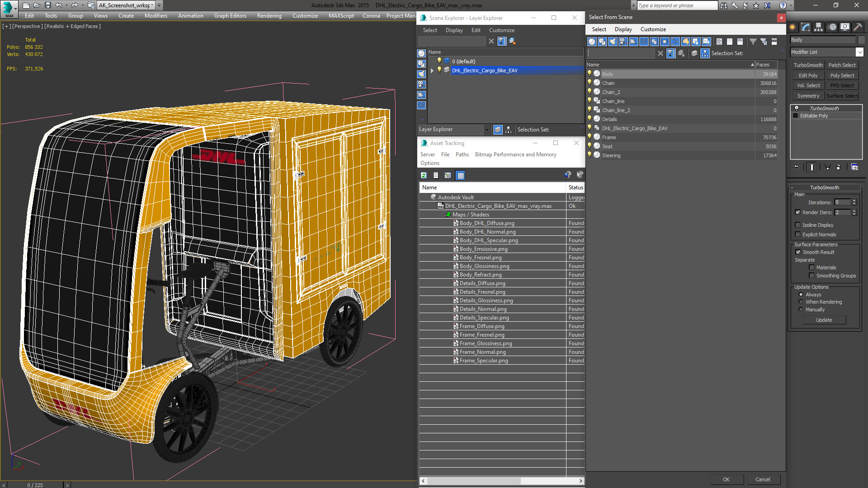The width and height of the screenshot is (868, 488).
Task: Check Separate by Materials checkbox
Action: coord(811,267)
